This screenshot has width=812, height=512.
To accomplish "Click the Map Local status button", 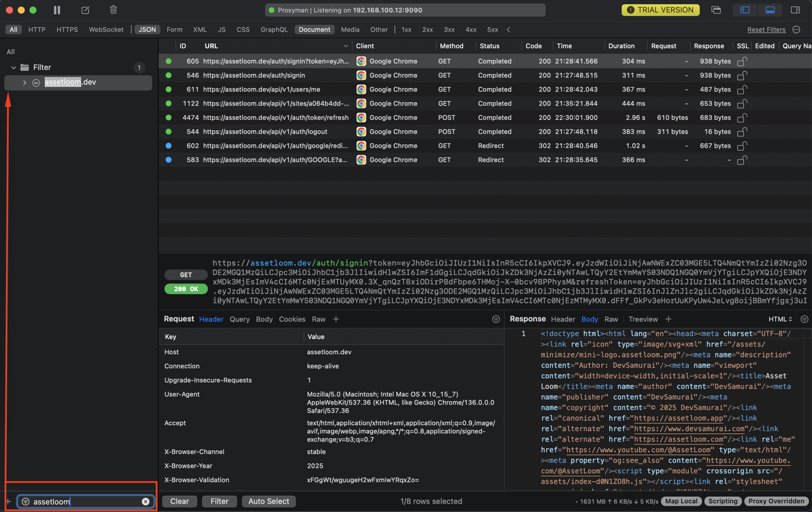I will [x=681, y=501].
